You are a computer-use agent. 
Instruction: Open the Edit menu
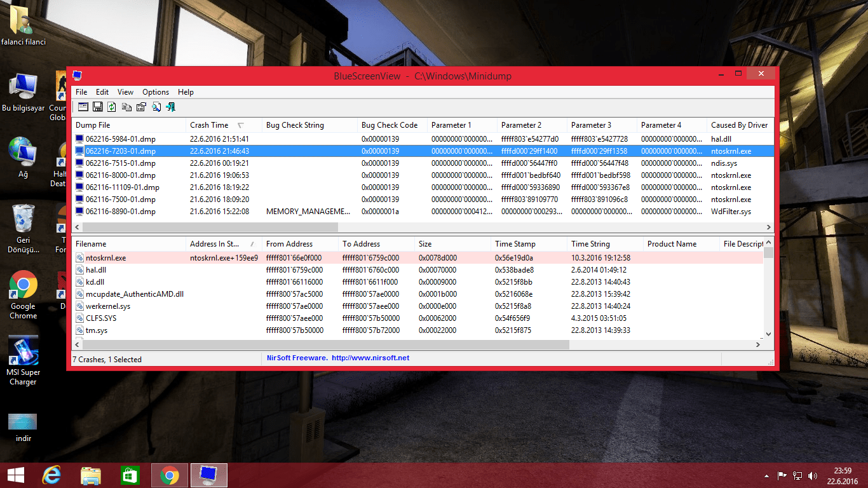[102, 92]
